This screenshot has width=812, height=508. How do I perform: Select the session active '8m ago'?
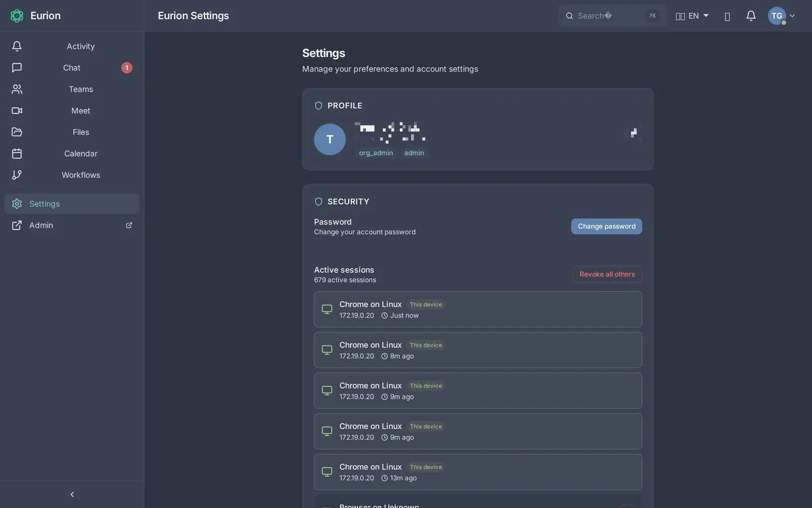tap(478, 350)
